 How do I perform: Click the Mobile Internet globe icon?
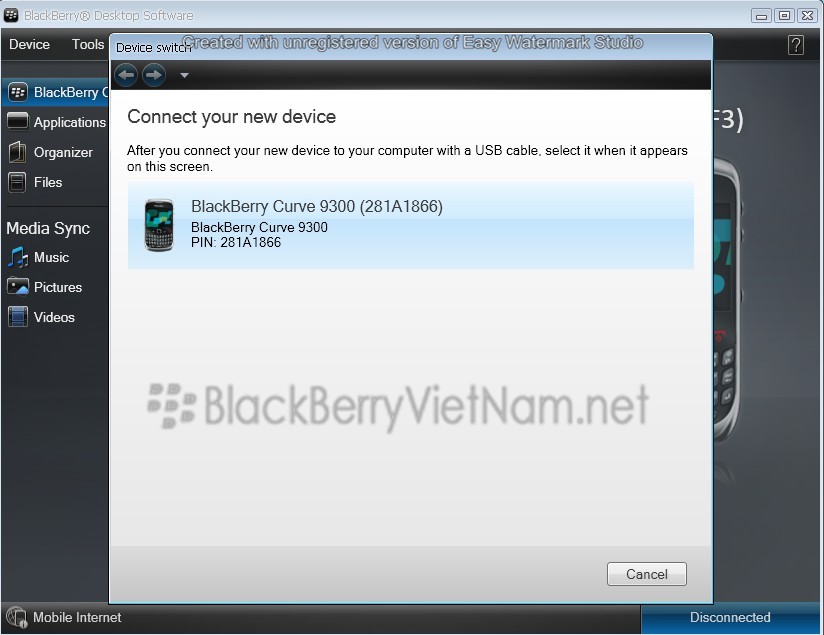pyautogui.click(x=16, y=618)
